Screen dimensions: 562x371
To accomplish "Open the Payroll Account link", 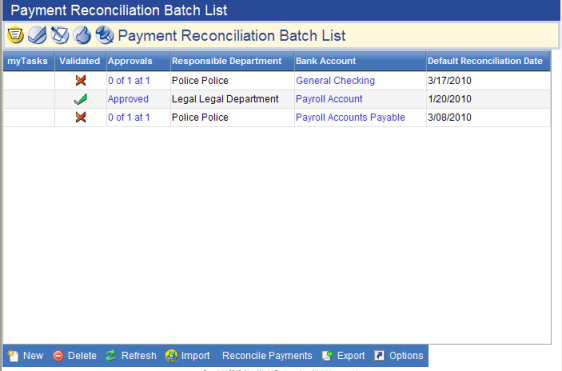I will click(329, 99).
